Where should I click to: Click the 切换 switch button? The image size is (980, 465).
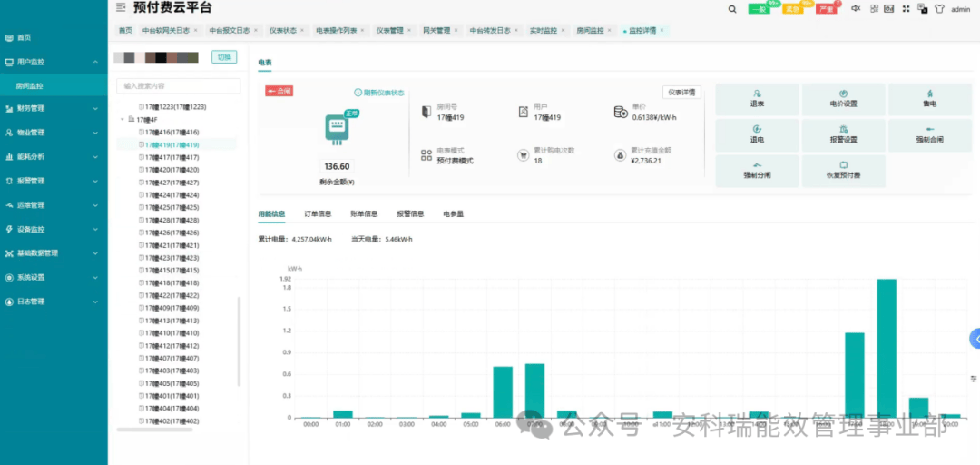tap(223, 57)
